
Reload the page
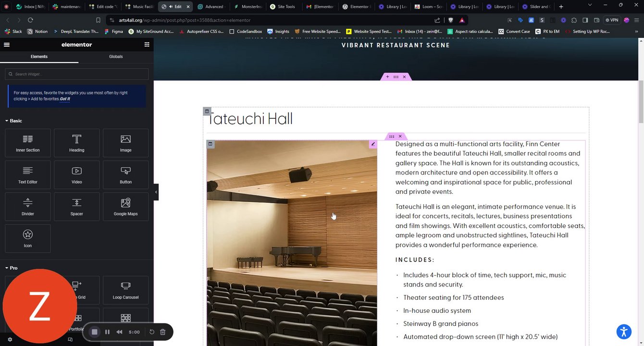click(x=30, y=20)
